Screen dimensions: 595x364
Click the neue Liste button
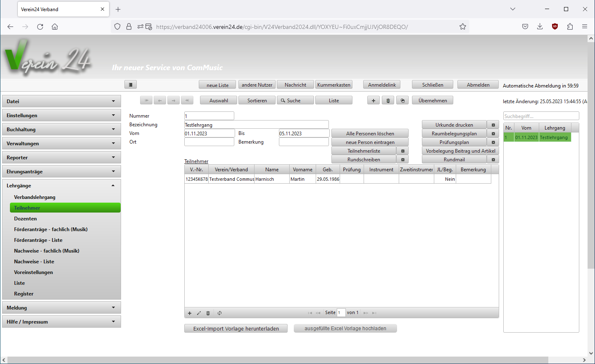point(217,85)
